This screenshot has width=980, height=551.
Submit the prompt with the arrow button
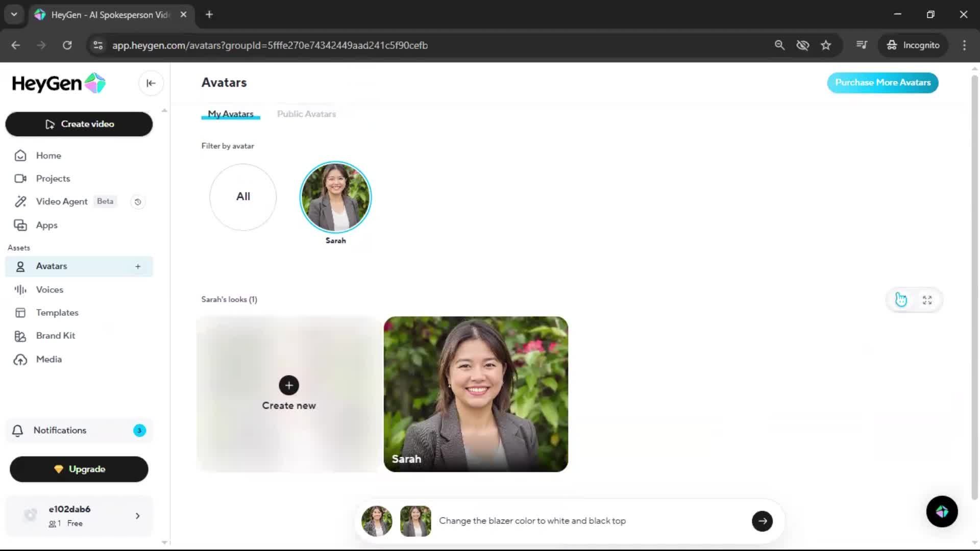(762, 521)
